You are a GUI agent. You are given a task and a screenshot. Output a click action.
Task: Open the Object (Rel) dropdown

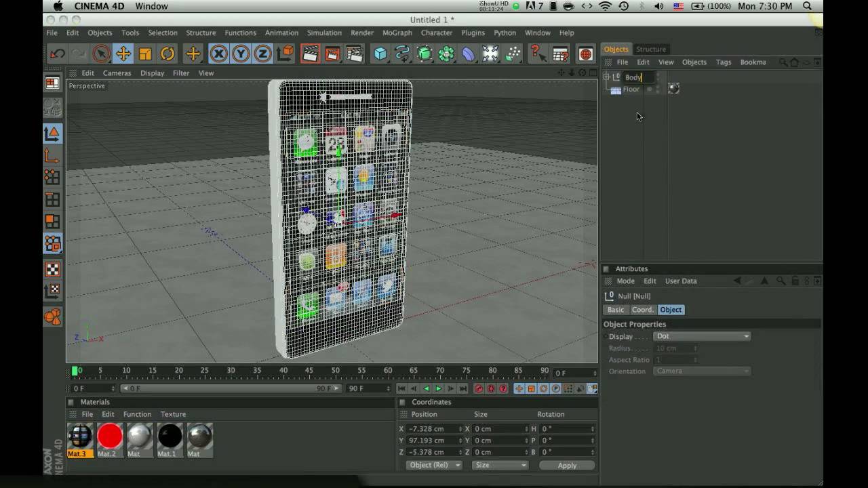[434, 465]
